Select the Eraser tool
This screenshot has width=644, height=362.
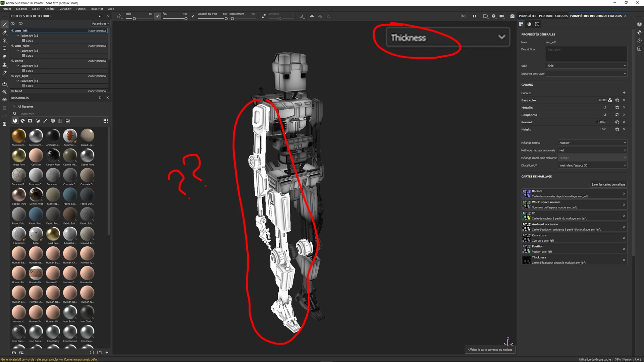click(x=4, y=33)
